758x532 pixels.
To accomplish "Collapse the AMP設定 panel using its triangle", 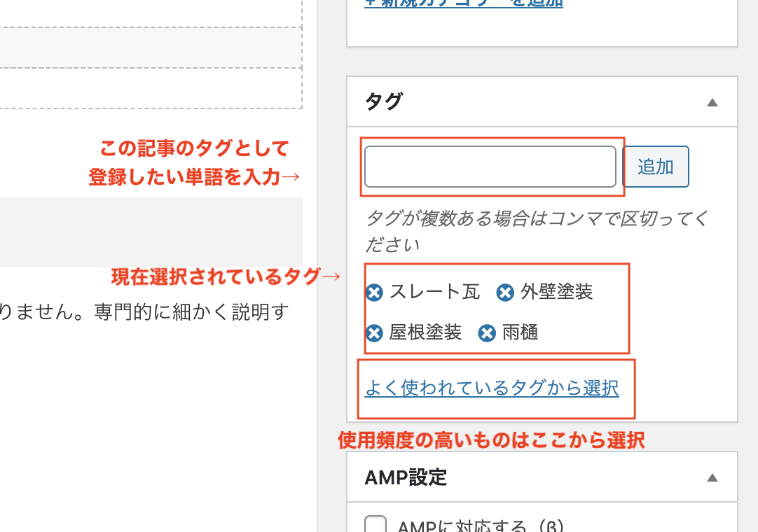I will pos(712,478).
